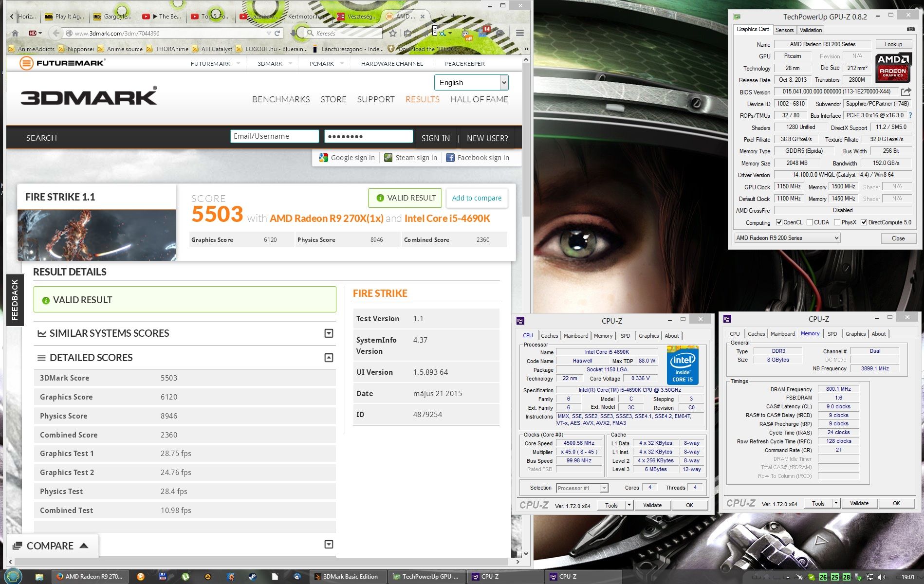Toggle the OpenCL checkbox in GPU-Z

[779, 222]
